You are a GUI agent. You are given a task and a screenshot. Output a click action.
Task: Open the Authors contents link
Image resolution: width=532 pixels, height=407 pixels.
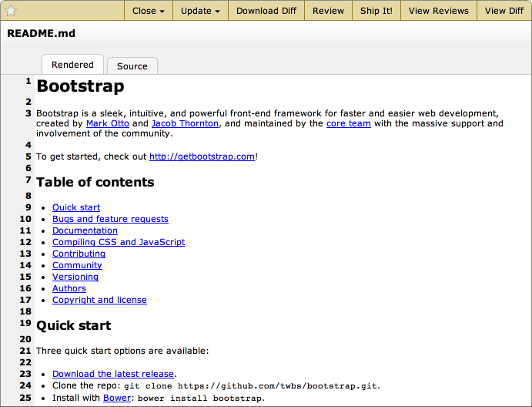(x=69, y=288)
